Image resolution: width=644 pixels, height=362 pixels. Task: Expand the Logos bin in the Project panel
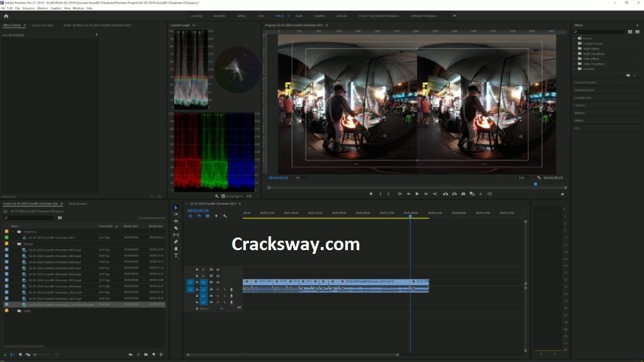tap(13, 310)
